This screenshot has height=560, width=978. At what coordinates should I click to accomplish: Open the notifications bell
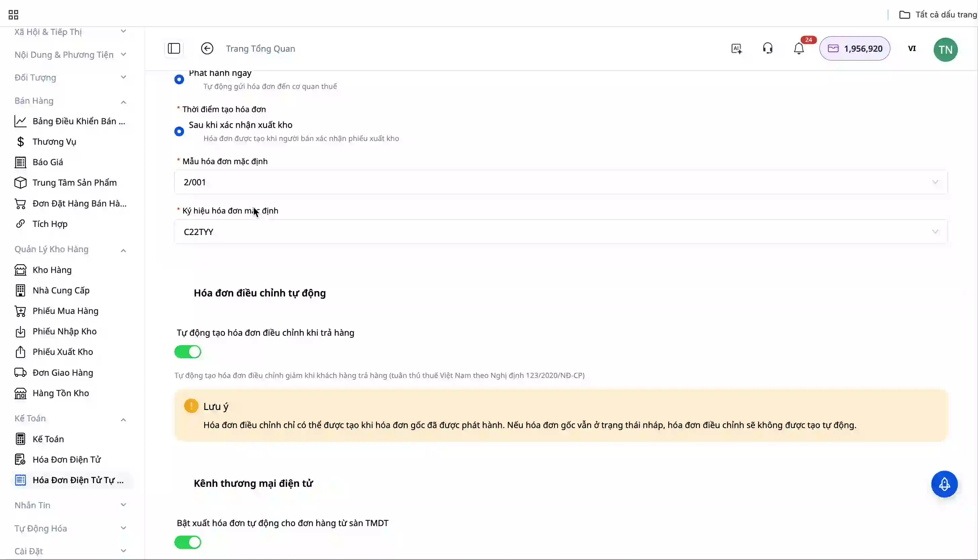click(x=799, y=49)
